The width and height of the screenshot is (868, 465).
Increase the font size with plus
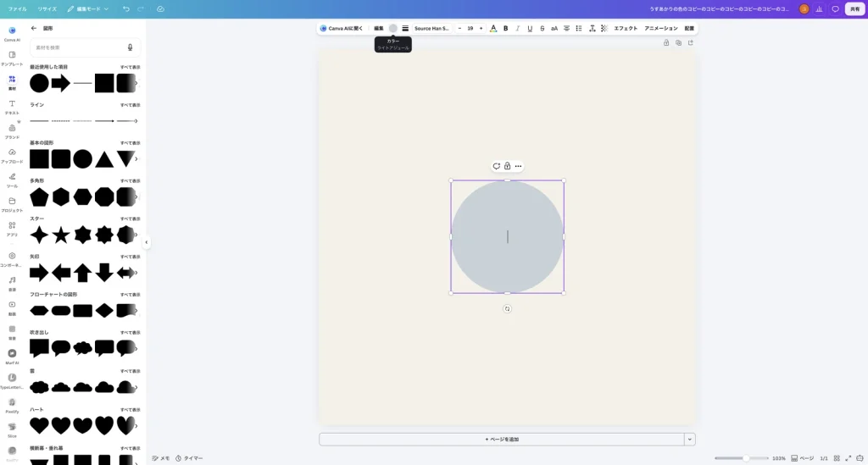click(x=481, y=28)
